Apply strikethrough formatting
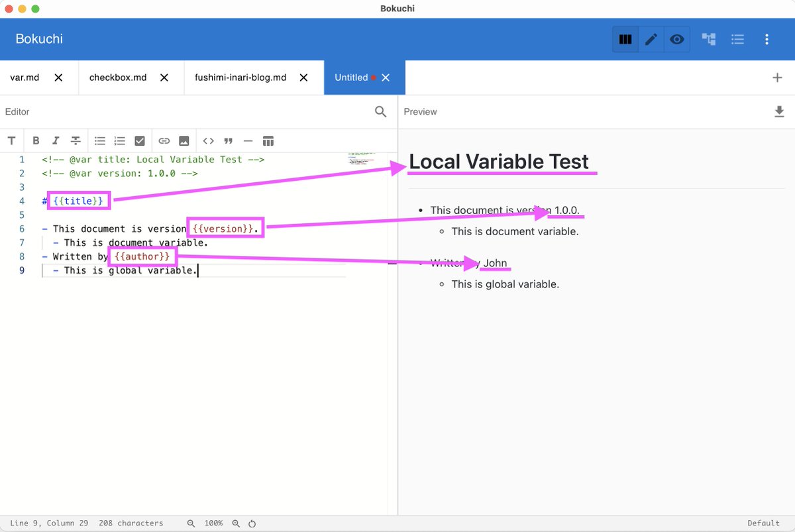795x532 pixels. coord(76,140)
